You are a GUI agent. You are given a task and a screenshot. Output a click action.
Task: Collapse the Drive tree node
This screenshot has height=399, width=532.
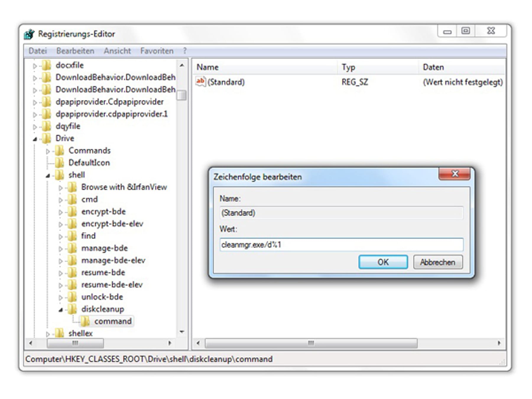point(35,139)
